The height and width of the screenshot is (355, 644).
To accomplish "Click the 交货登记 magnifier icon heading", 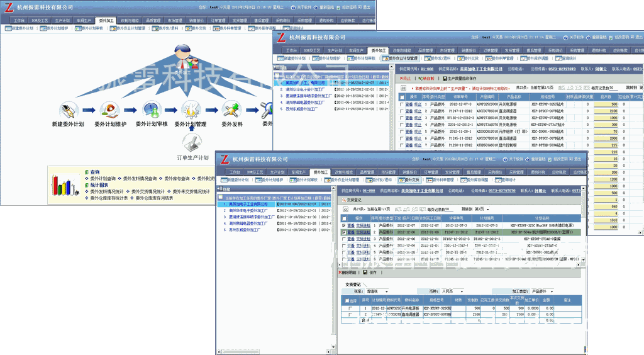I will tap(344, 200).
